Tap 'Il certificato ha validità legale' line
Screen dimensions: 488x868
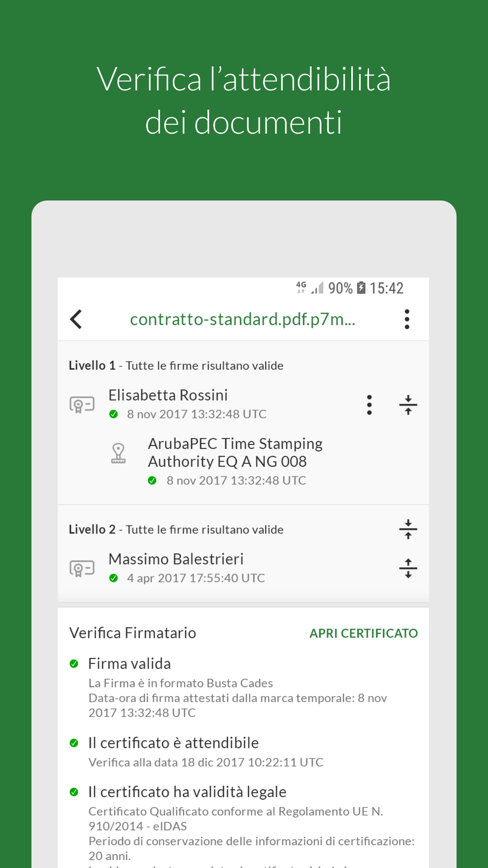tap(187, 792)
